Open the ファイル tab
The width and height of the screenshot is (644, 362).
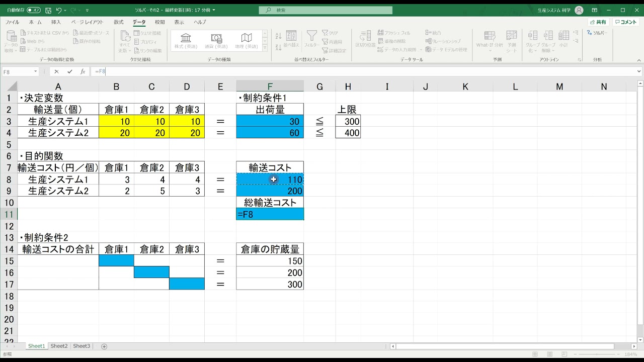point(12,22)
